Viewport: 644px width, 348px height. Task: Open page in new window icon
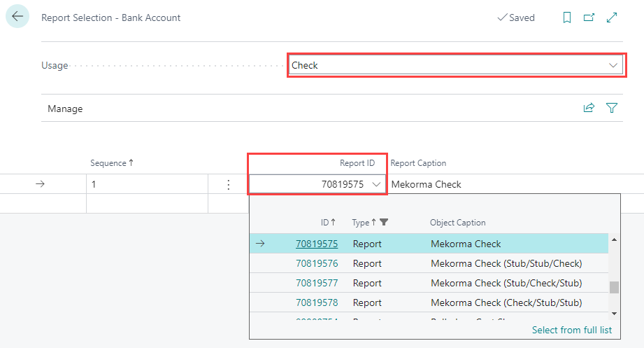pyautogui.click(x=589, y=18)
